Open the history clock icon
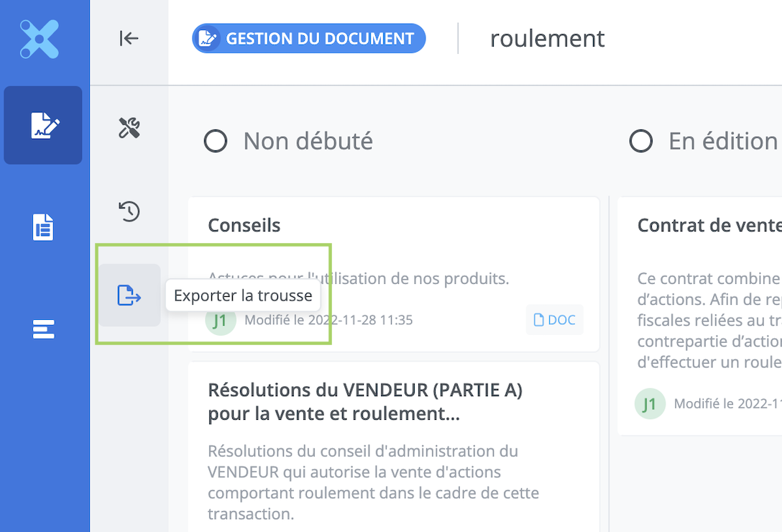782x532 pixels. tap(129, 211)
